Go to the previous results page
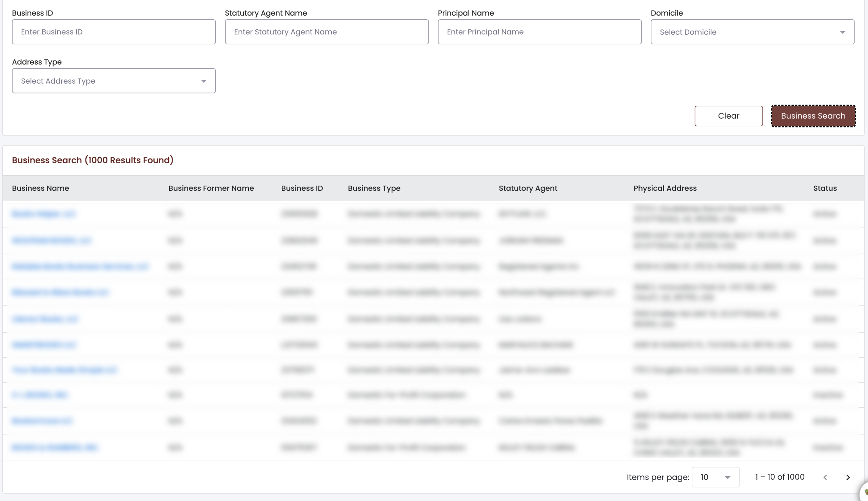Viewport: 868px width, 501px height. click(825, 477)
